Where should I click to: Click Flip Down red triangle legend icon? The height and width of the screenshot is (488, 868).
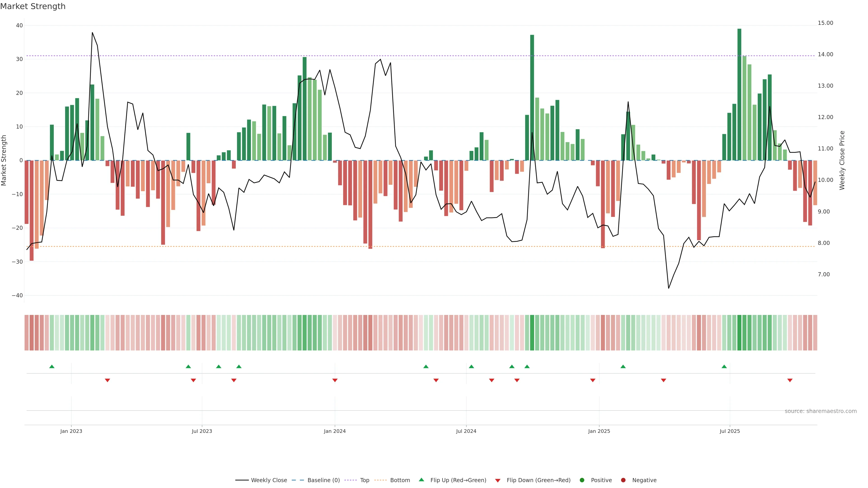coord(498,481)
